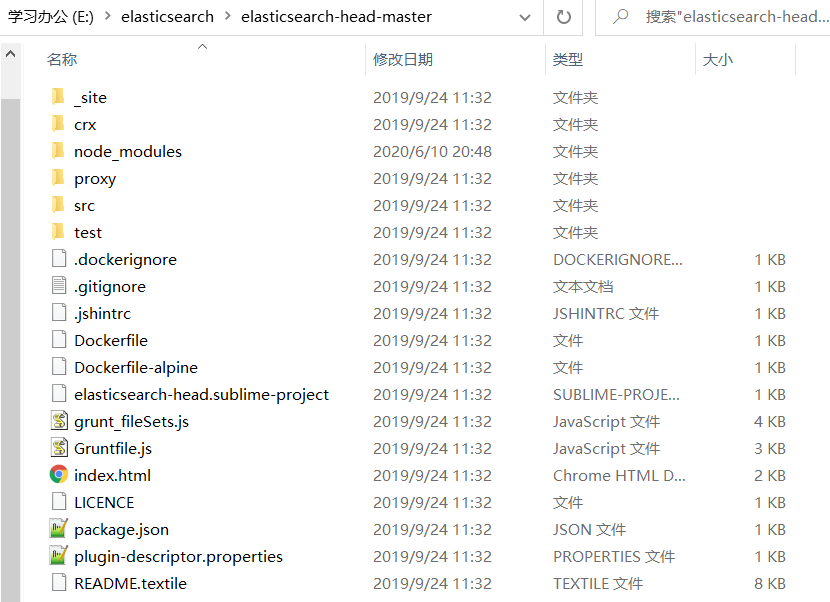This screenshot has height=602, width=830.
Task: Select the README.textile file name
Action: (x=131, y=583)
